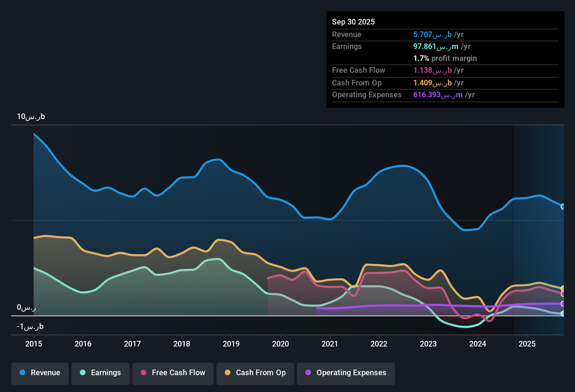Image resolution: width=575 pixels, height=392 pixels.
Task: Select the Free Cash Flow legend label
Action: (x=179, y=373)
